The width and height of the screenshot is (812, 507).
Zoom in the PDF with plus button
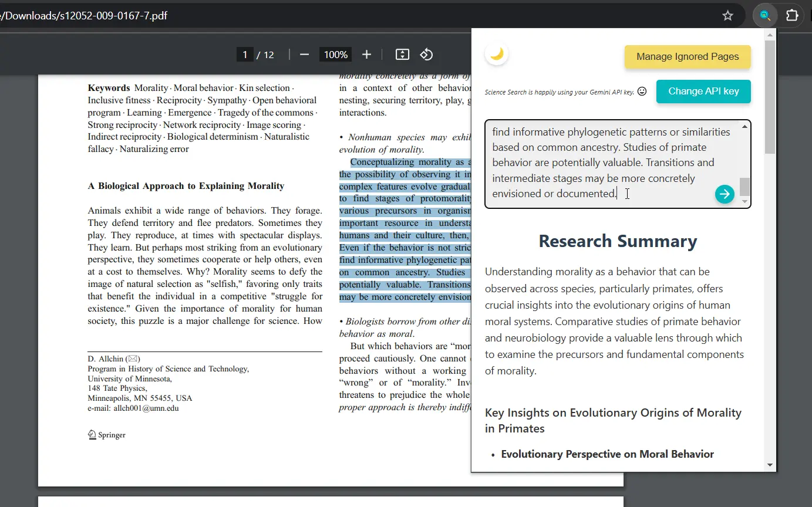(366, 55)
